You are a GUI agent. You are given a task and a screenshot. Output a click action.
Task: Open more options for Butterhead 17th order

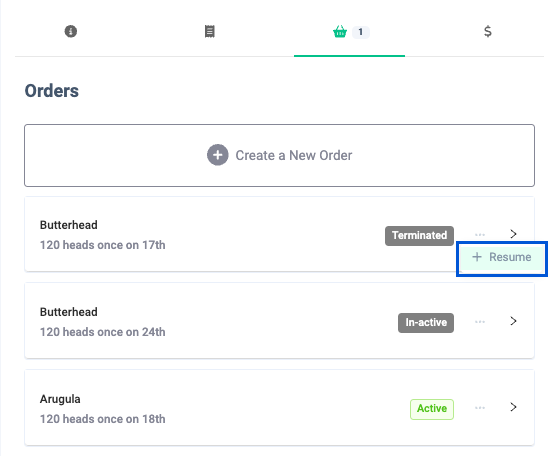(x=480, y=235)
